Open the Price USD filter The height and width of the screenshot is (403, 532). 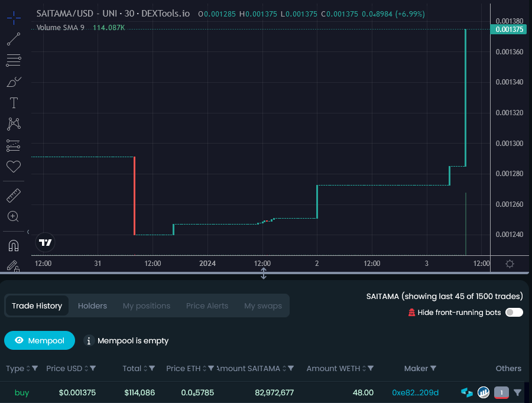point(93,368)
